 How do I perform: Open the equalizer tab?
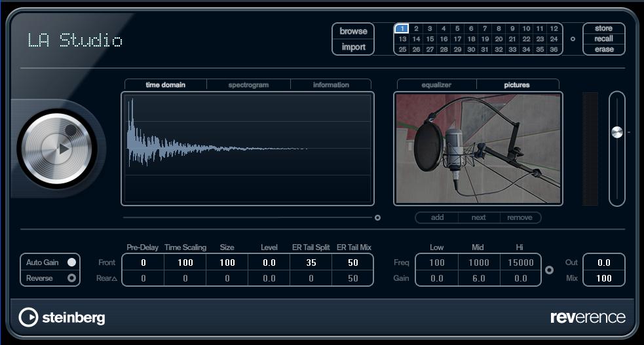click(436, 85)
